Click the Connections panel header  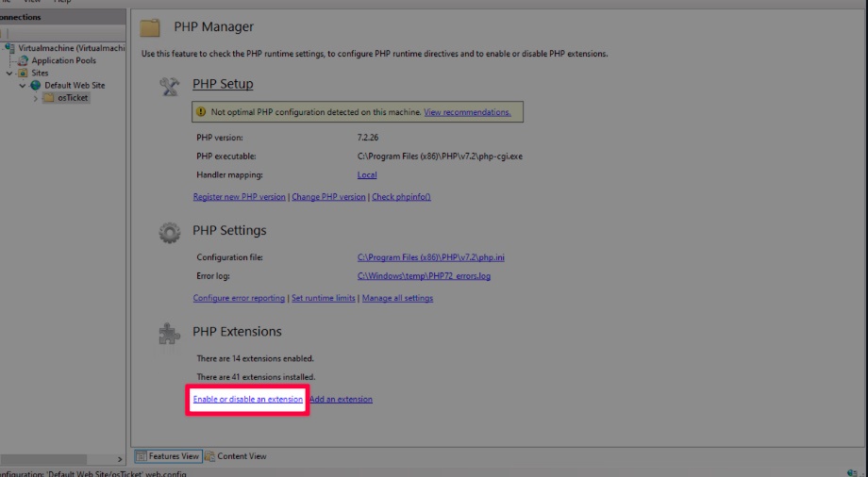62,17
